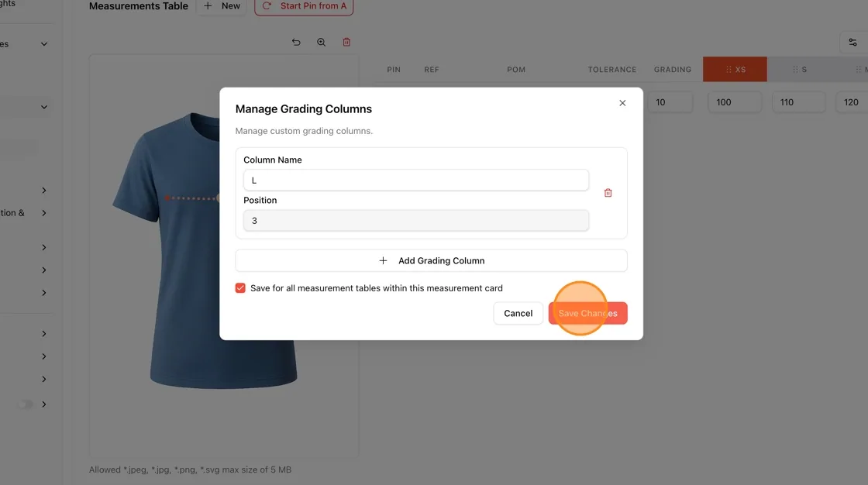Open the zoom magnifier tool
The width and height of the screenshot is (868, 485).
[x=321, y=42]
